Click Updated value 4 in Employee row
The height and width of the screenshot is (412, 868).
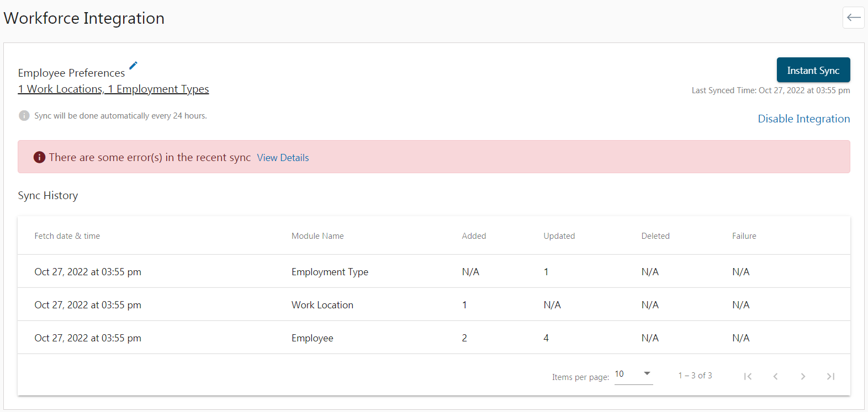point(546,338)
